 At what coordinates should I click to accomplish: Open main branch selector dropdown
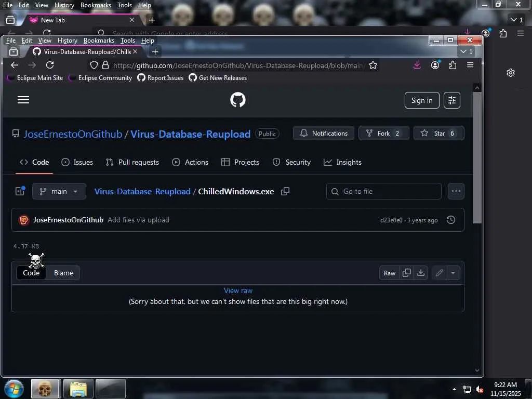coord(59,191)
